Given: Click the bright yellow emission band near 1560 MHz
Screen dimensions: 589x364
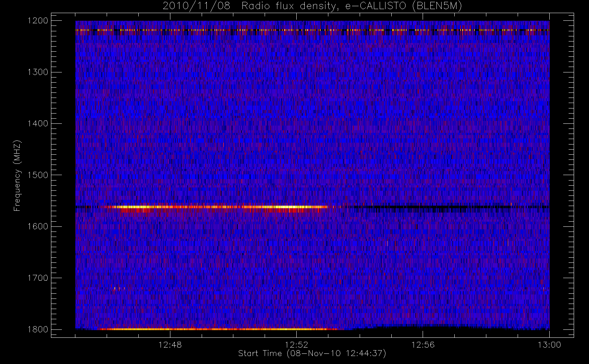Looking at the screenshot, I should pyautogui.click(x=218, y=207).
